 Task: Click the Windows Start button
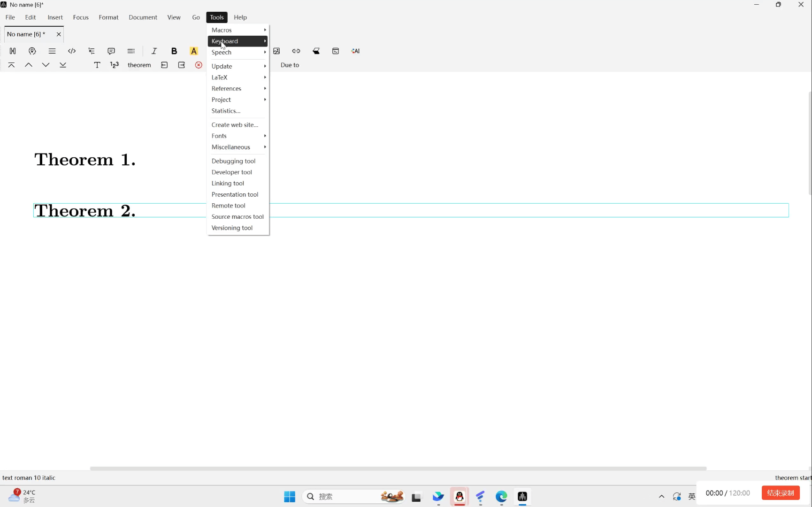click(290, 497)
